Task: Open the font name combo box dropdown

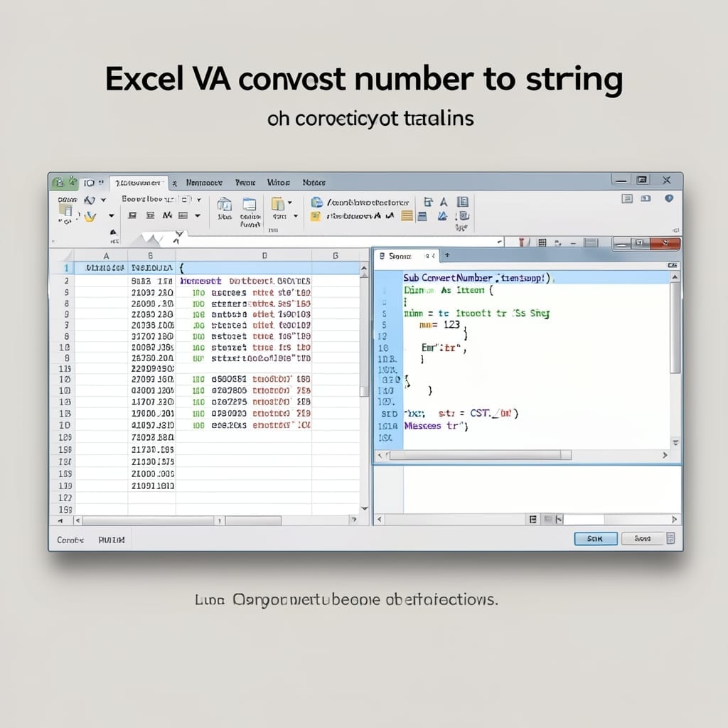Action: tap(199, 200)
